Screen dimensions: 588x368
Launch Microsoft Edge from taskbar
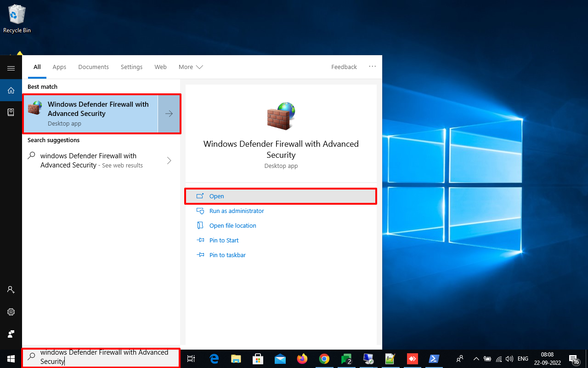214,359
